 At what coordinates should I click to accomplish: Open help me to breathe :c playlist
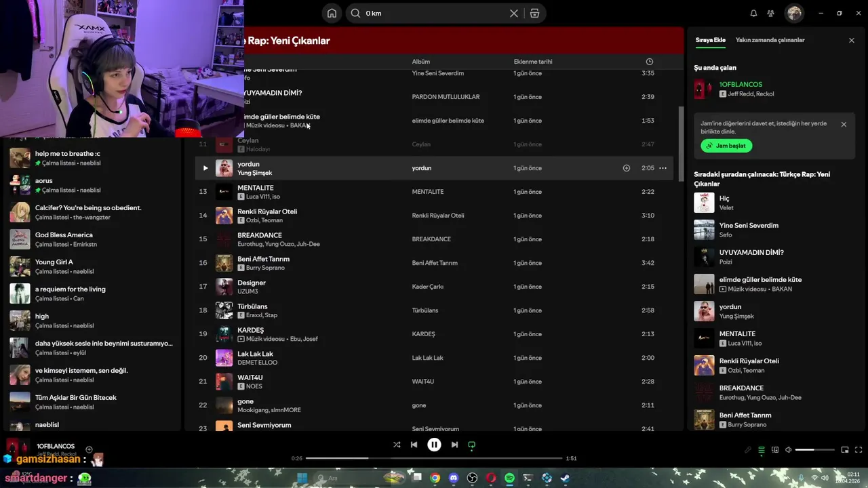pyautogui.click(x=92, y=158)
